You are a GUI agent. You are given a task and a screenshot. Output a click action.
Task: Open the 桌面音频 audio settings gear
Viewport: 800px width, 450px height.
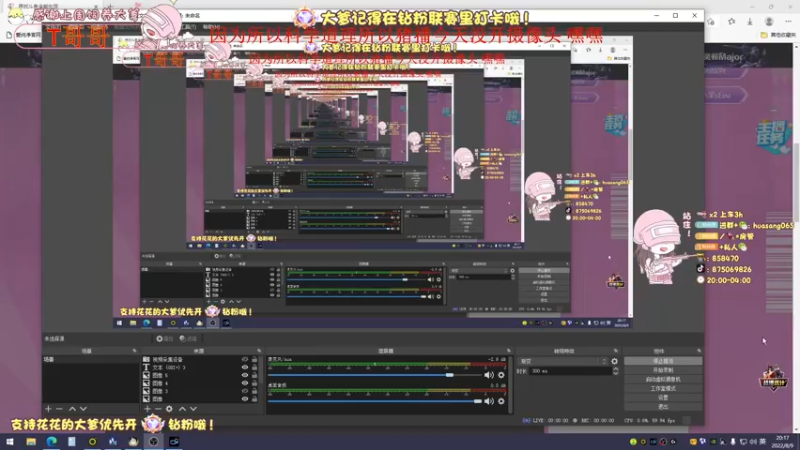pyautogui.click(x=501, y=401)
